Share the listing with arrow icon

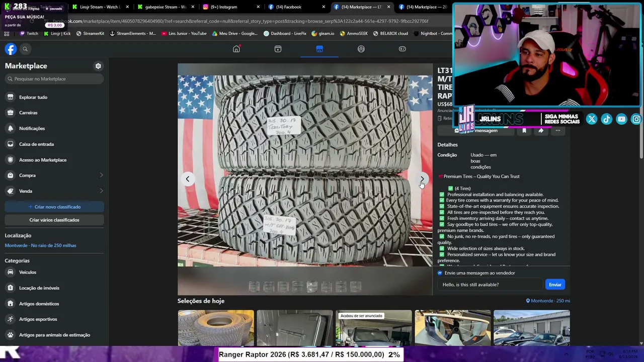click(541, 131)
